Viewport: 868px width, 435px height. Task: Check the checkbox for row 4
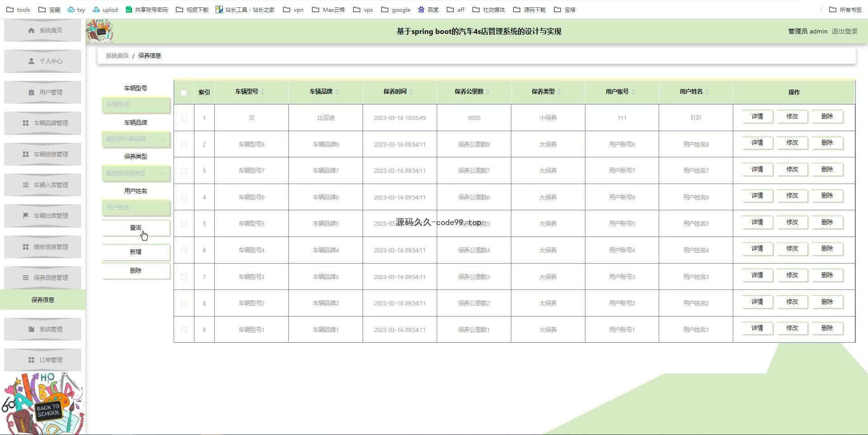pos(184,197)
